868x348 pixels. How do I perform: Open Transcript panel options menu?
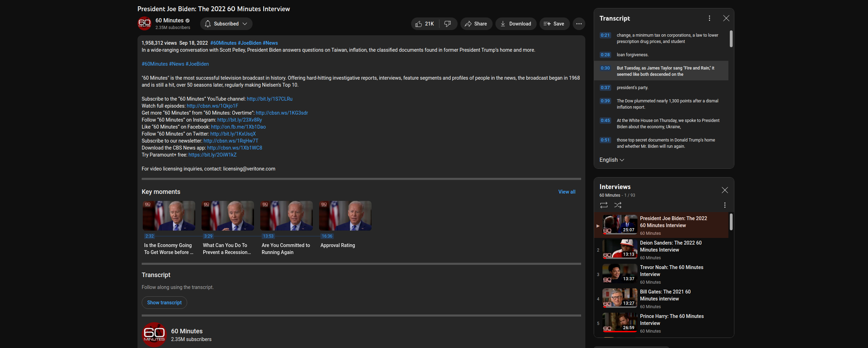coord(710,18)
